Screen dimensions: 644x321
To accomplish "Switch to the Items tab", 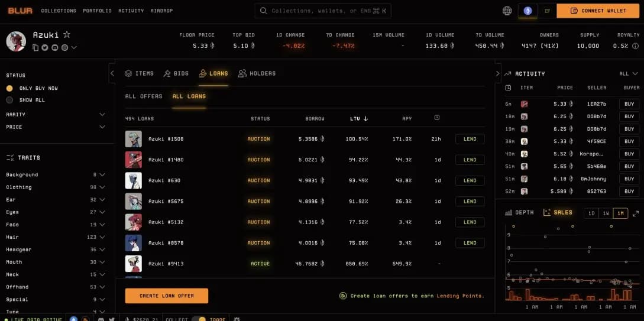I will (x=139, y=73).
